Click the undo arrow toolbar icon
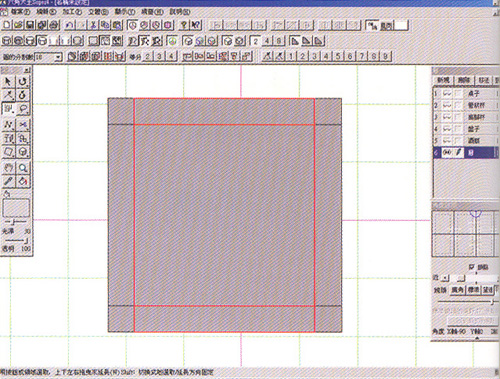This screenshot has width=500, height=379. pos(70,25)
